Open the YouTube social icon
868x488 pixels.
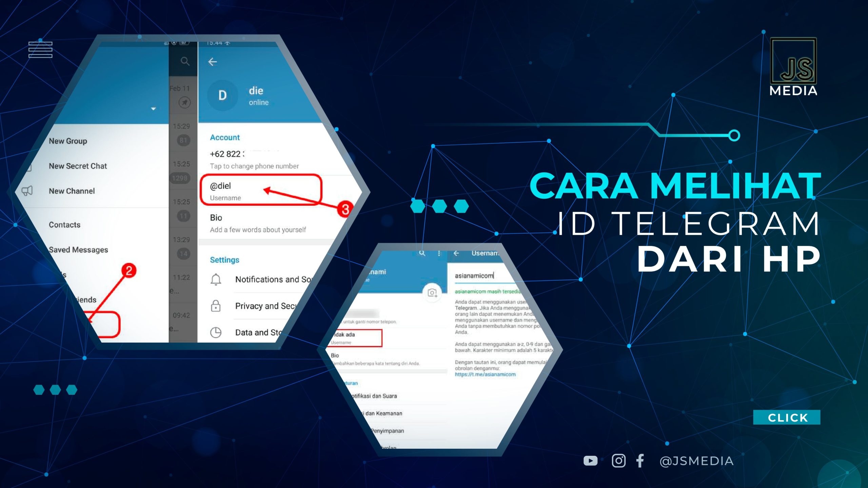pyautogui.click(x=590, y=461)
